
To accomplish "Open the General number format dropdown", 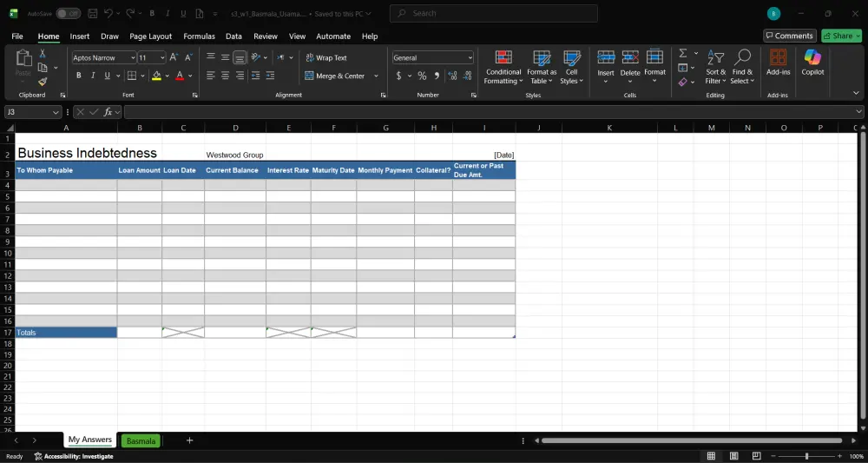I will (470, 57).
